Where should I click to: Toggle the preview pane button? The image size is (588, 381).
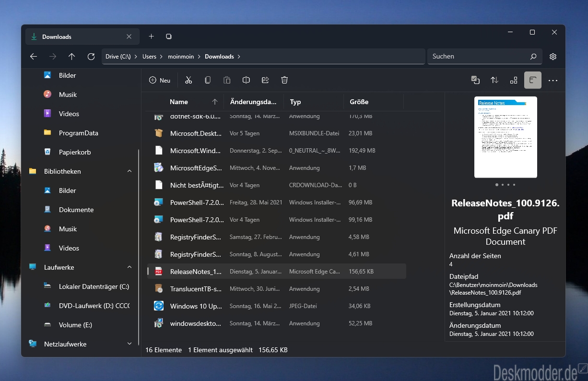coord(533,80)
